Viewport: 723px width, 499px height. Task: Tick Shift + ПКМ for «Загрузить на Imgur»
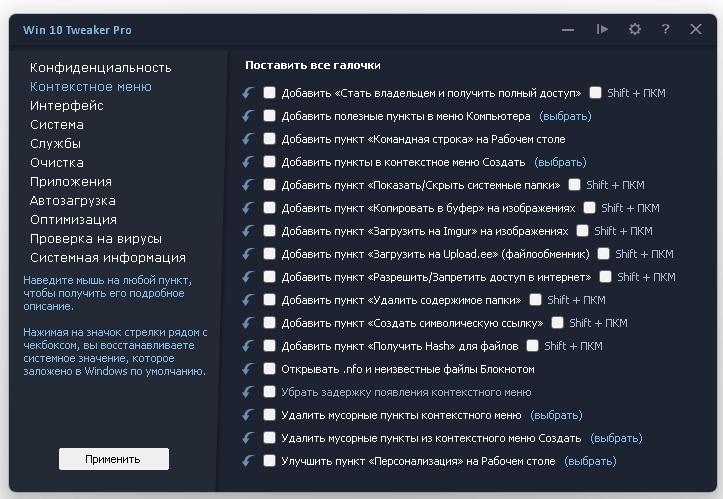click(582, 231)
